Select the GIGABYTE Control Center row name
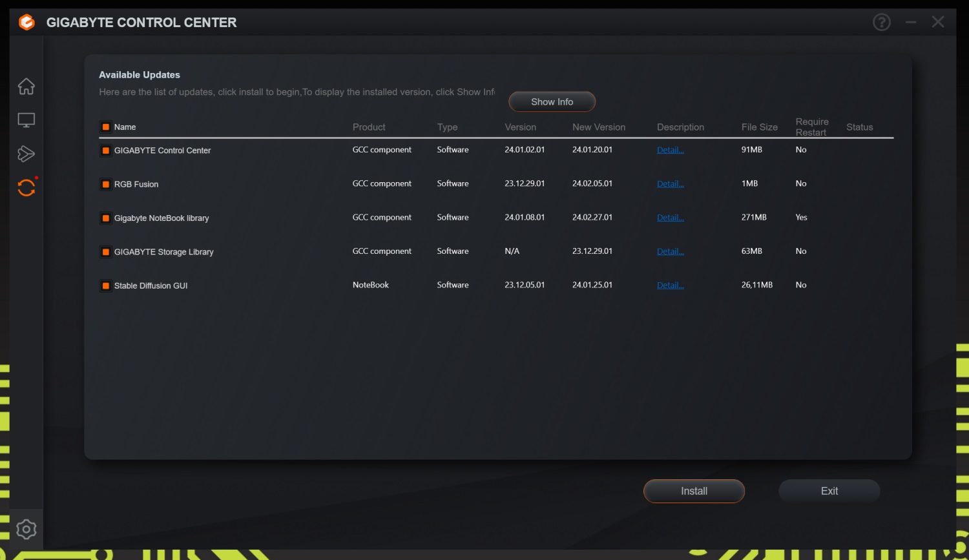Screen dimensions: 969x560 click(163, 150)
